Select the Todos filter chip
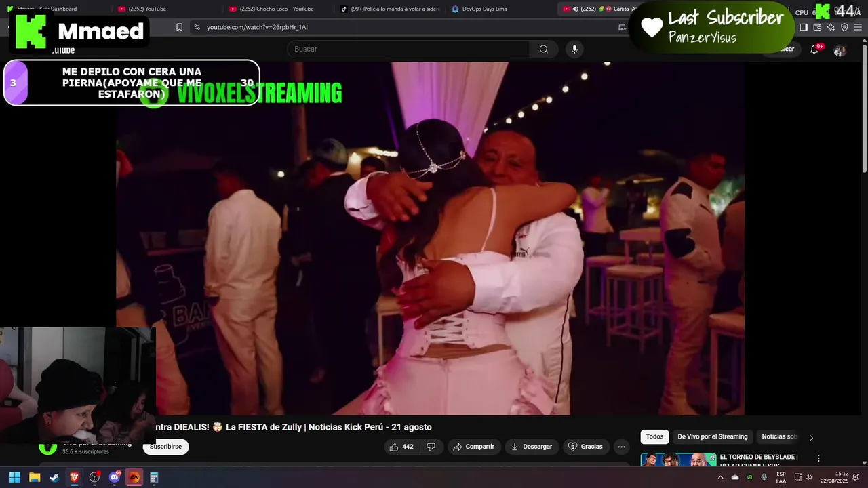This screenshot has width=868, height=488. click(654, 437)
